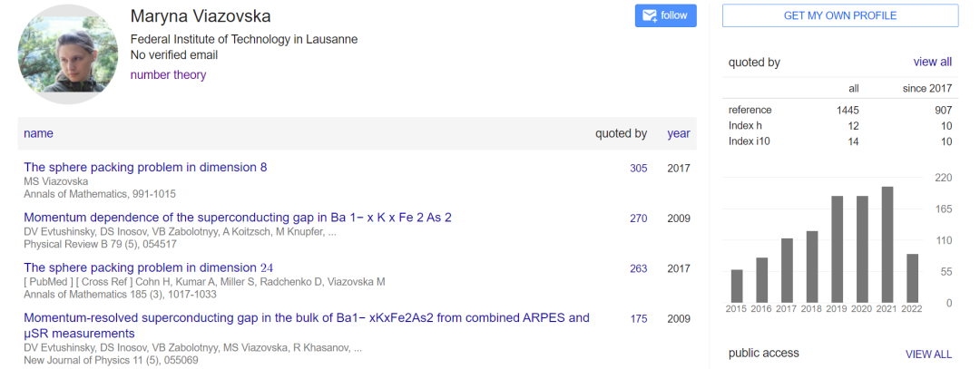Click 'view all' beside quoted by
The width and height of the screenshot is (980, 369).
pyautogui.click(x=932, y=63)
